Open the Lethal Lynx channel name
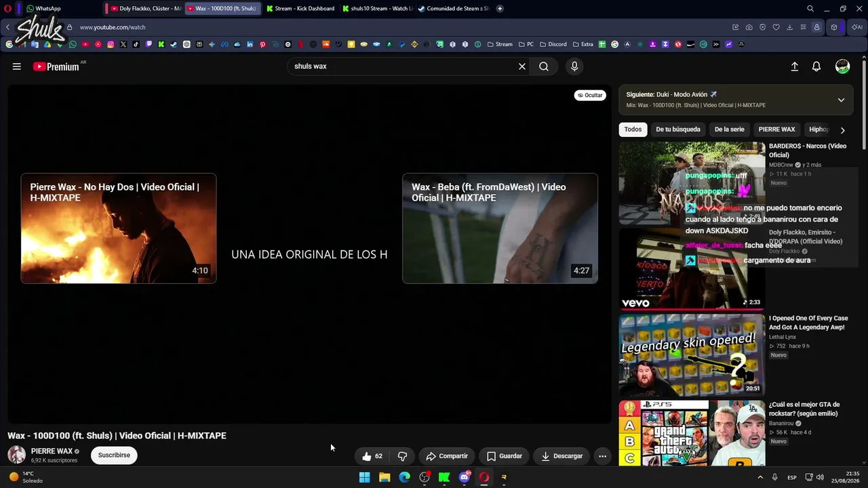Image resolution: width=868 pixels, height=488 pixels. 783,337
